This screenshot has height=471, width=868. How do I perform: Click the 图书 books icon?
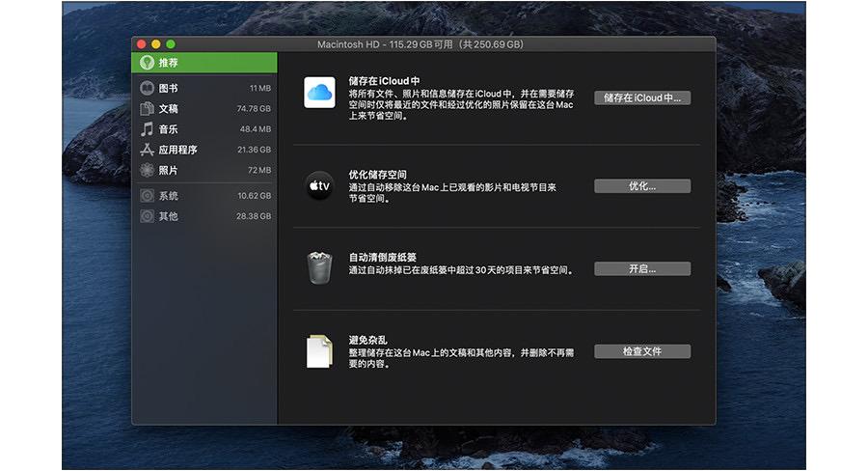147,88
